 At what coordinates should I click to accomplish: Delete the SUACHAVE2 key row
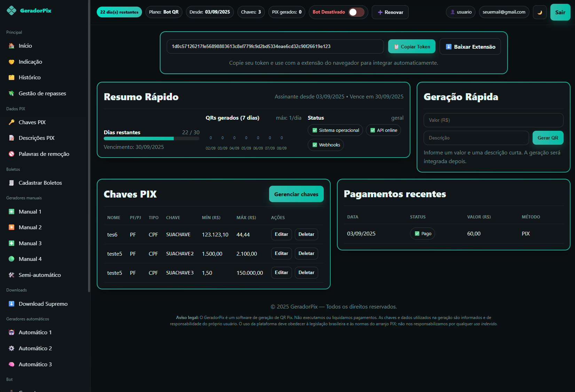coord(306,254)
